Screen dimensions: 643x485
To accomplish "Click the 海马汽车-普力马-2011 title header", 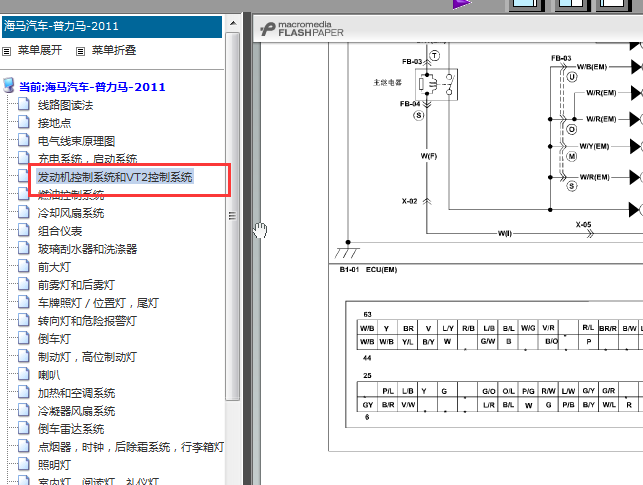I will click(x=112, y=27).
